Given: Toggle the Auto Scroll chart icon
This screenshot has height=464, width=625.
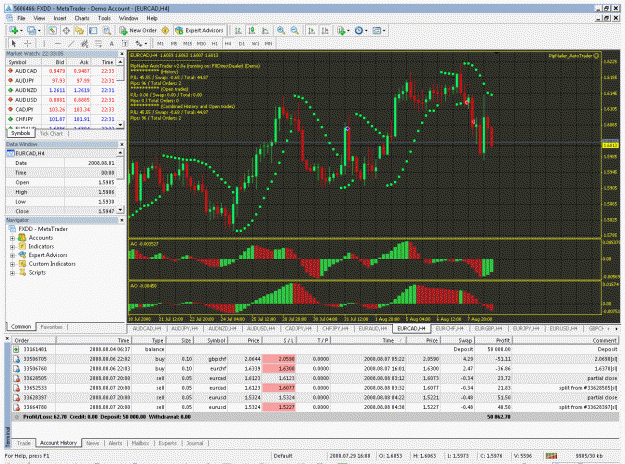Looking at the screenshot, I should pos(312,30).
